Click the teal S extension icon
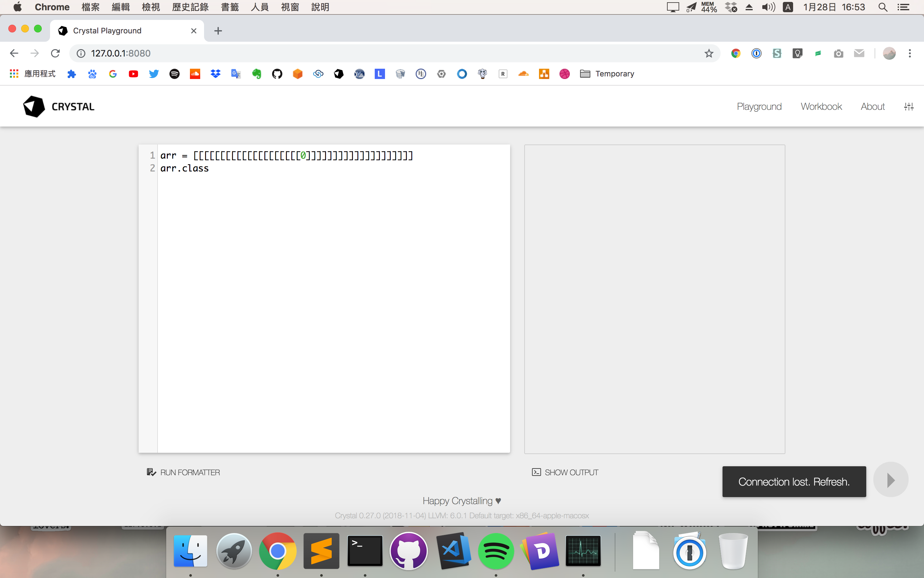Screen dimensions: 924x578 (777, 53)
